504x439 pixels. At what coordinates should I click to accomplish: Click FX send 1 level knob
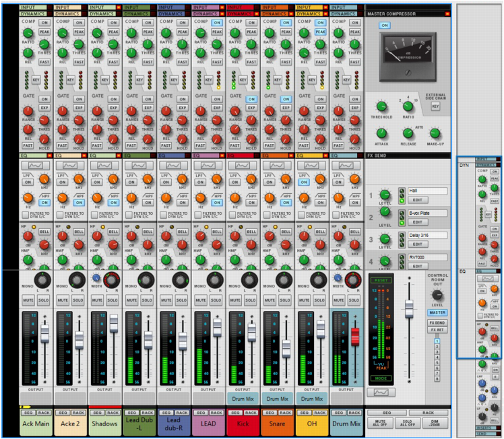pos(385,195)
